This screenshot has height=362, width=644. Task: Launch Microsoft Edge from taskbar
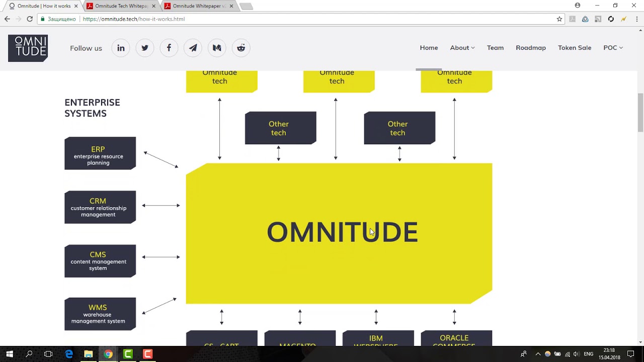pyautogui.click(x=69, y=354)
